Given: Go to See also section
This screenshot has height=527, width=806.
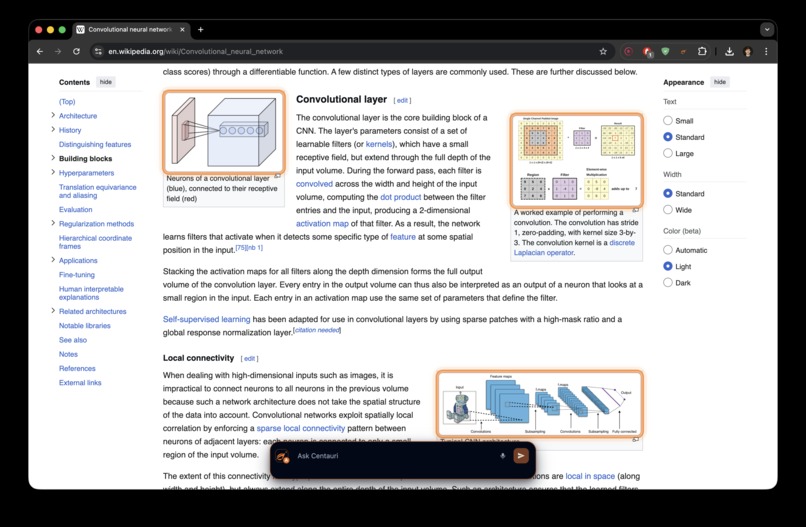Looking at the screenshot, I should pyautogui.click(x=73, y=340).
